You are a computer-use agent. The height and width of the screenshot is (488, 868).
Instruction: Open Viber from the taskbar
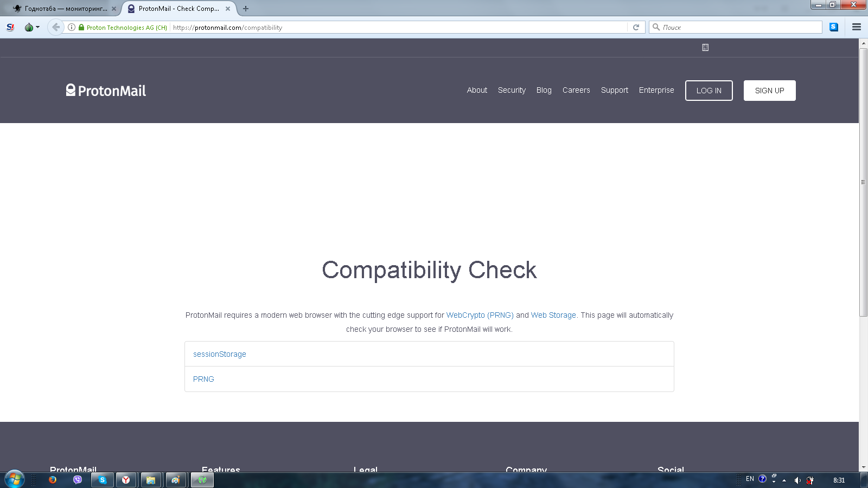pyautogui.click(x=78, y=480)
